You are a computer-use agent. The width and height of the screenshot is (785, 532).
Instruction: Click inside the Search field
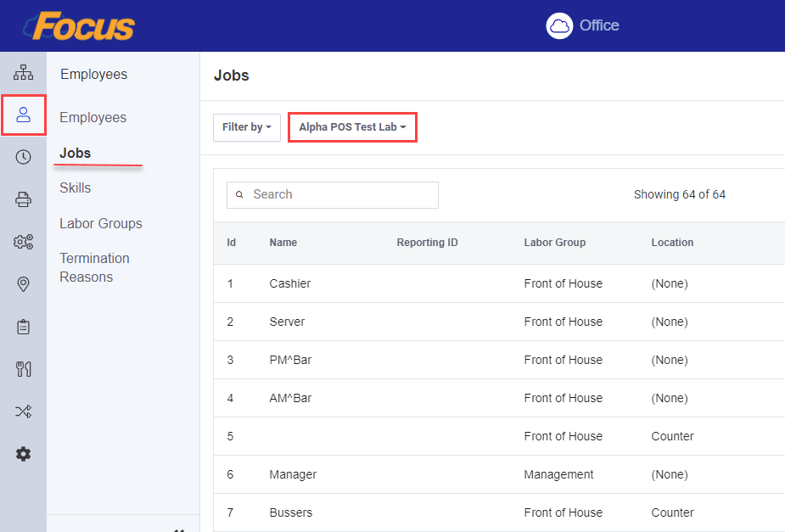tap(332, 194)
